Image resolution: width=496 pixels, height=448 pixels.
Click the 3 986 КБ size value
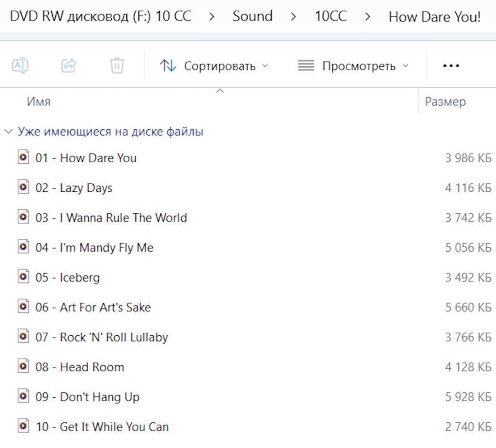click(x=468, y=157)
